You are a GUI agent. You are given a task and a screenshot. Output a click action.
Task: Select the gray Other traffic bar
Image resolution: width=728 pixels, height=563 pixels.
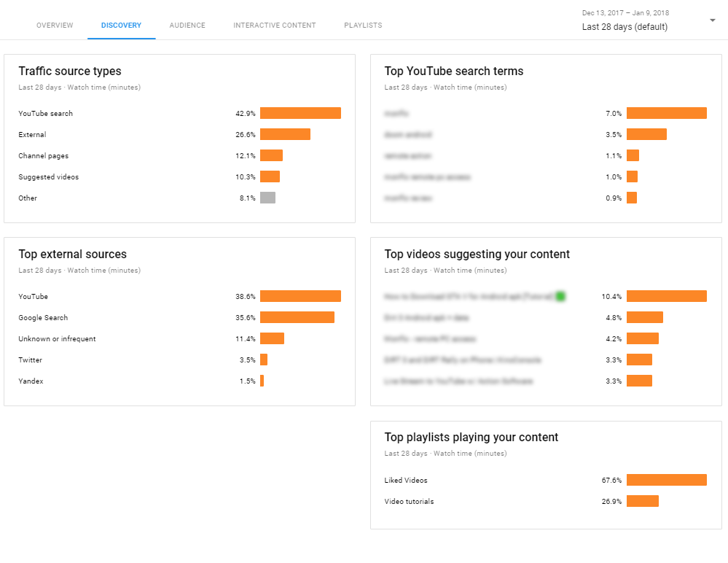click(267, 198)
